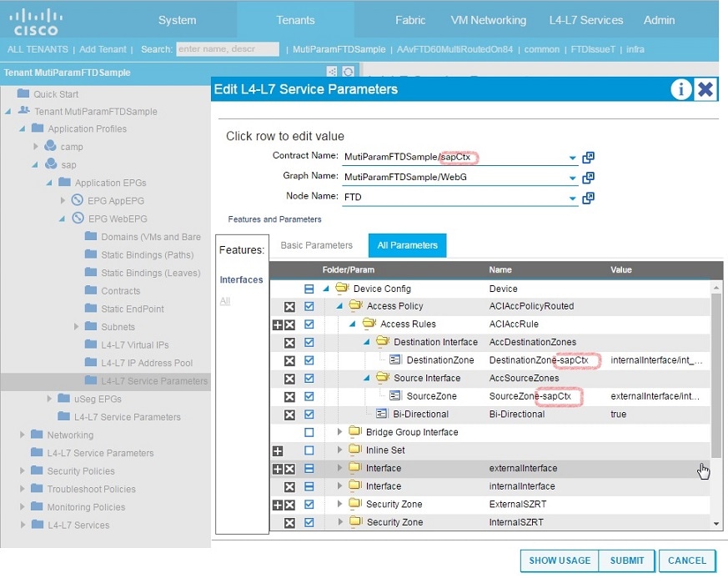Delete the Source Interface row
The width and height of the screenshot is (728, 578).
pyautogui.click(x=289, y=379)
